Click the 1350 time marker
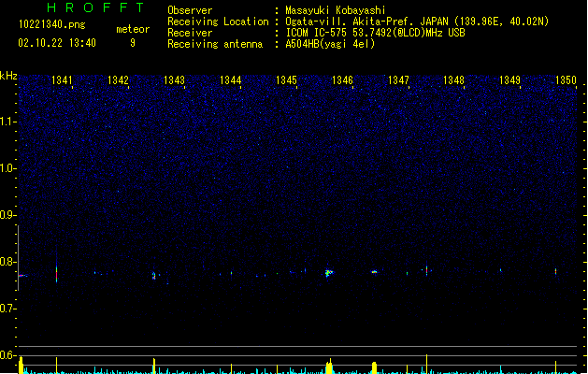 [566, 80]
